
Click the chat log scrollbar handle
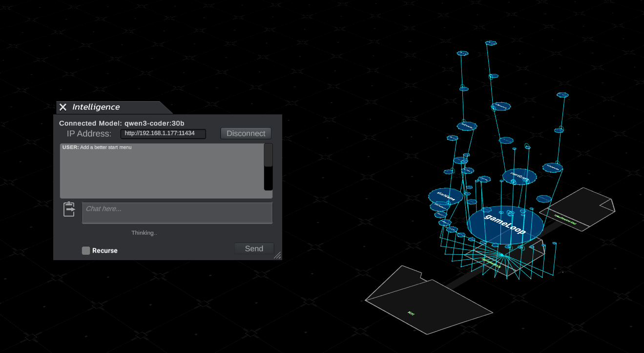coord(268,155)
